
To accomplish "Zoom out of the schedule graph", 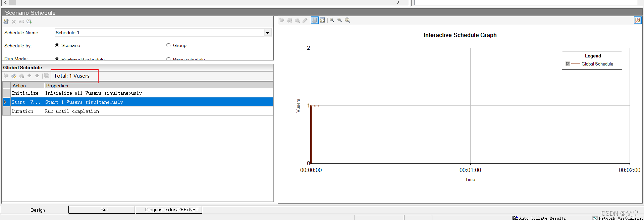I will tap(340, 20).
